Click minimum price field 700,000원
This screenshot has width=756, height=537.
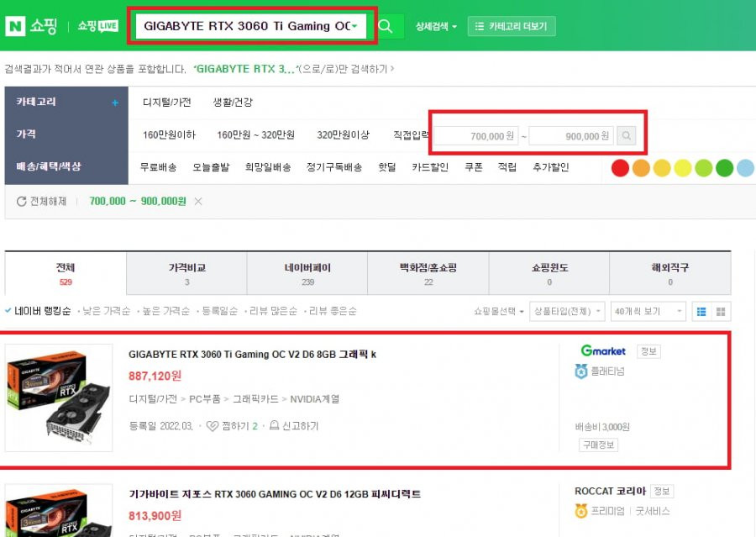476,136
